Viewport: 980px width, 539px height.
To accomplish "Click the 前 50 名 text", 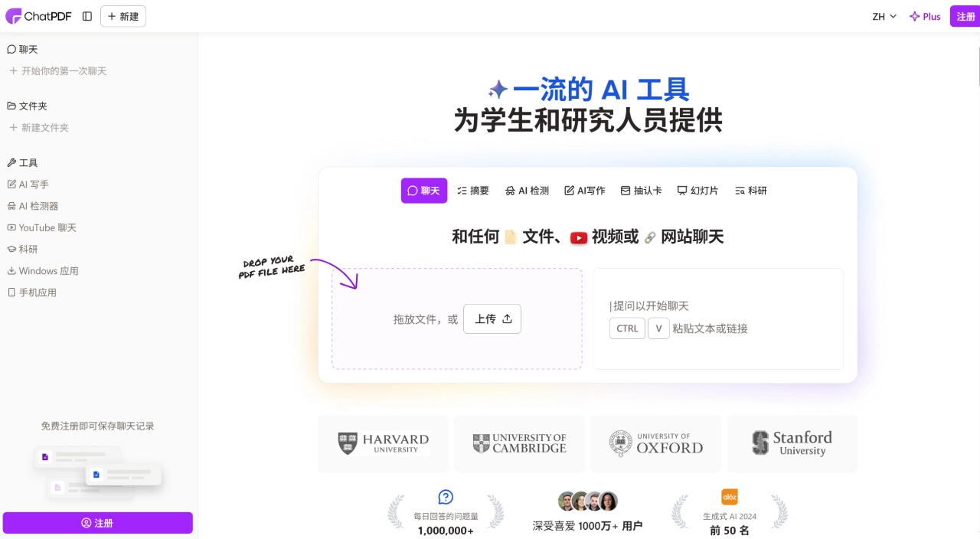I will (x=730, y=531).
